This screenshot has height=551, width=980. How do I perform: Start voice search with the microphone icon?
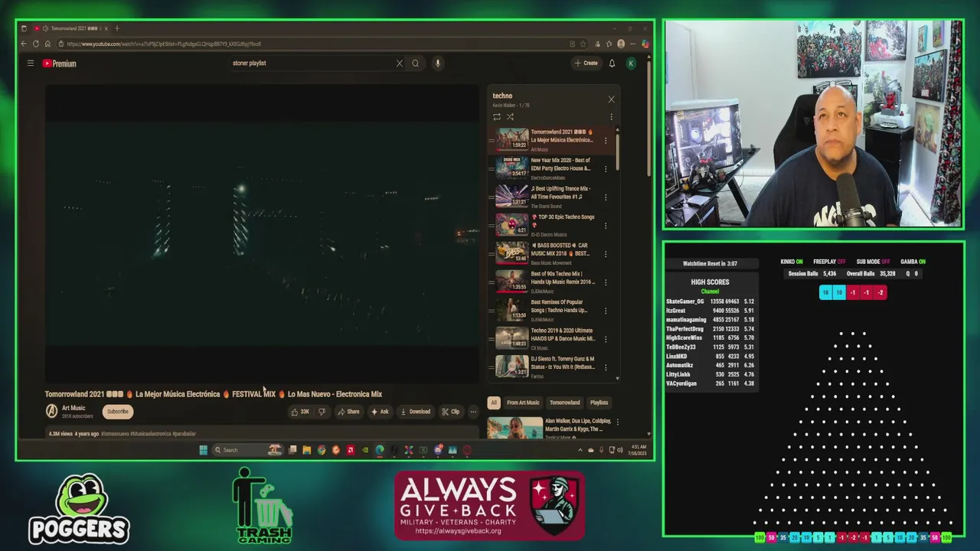tap(437, 64)
